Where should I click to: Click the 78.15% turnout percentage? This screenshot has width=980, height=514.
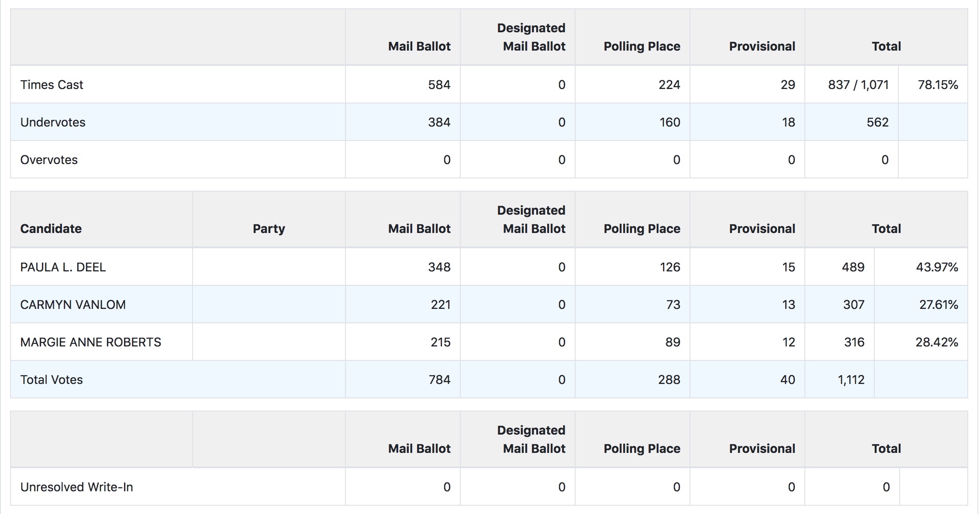click(938, 85)
